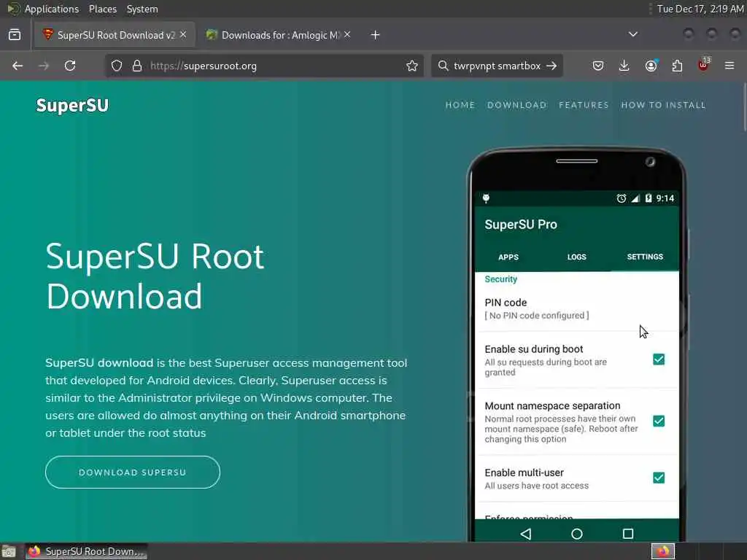The image size is (747, 560).
Task: Click the PIN code setting row
Action: pyautogui.click(x=577, y=308)
